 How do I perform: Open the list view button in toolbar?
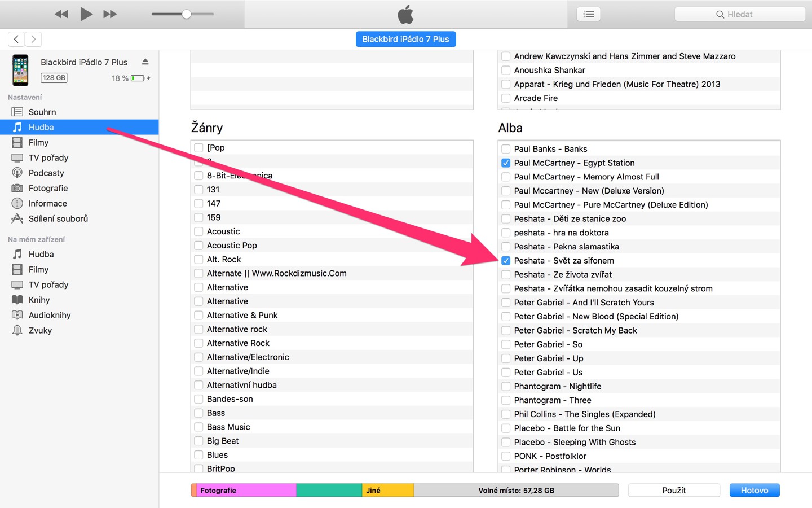pyautogui.click(x=589, y=14)
